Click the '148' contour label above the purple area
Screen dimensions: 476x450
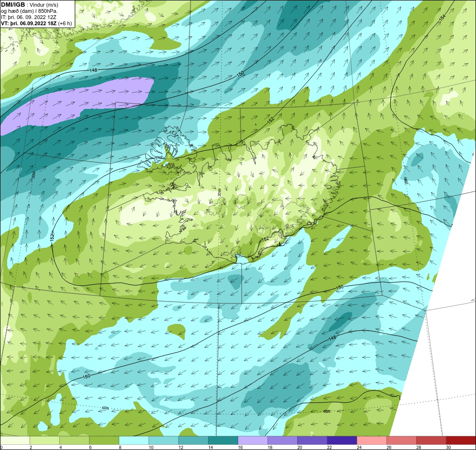pos(93,70)
